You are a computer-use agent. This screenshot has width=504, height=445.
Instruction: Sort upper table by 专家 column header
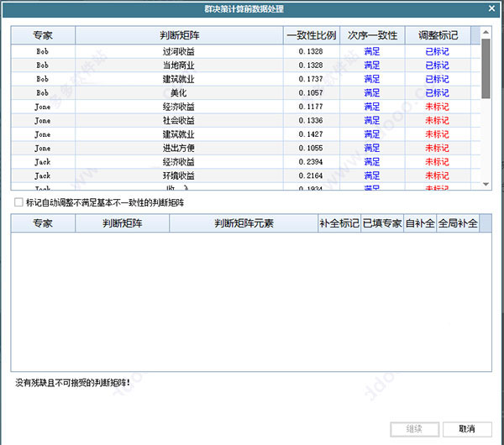tap(43, 35)
